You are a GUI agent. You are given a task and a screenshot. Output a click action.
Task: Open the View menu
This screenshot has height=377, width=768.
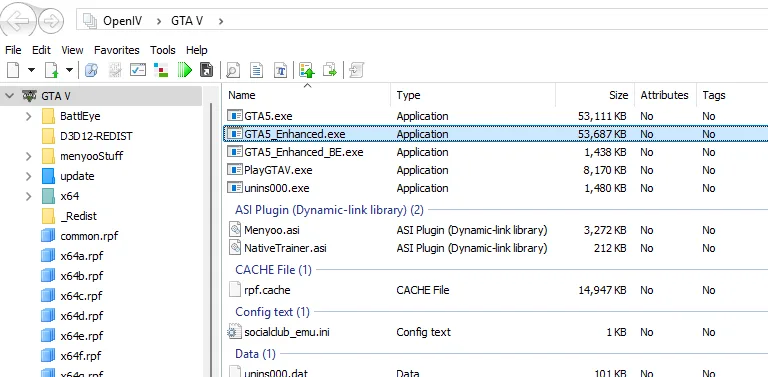click(72, 50)
